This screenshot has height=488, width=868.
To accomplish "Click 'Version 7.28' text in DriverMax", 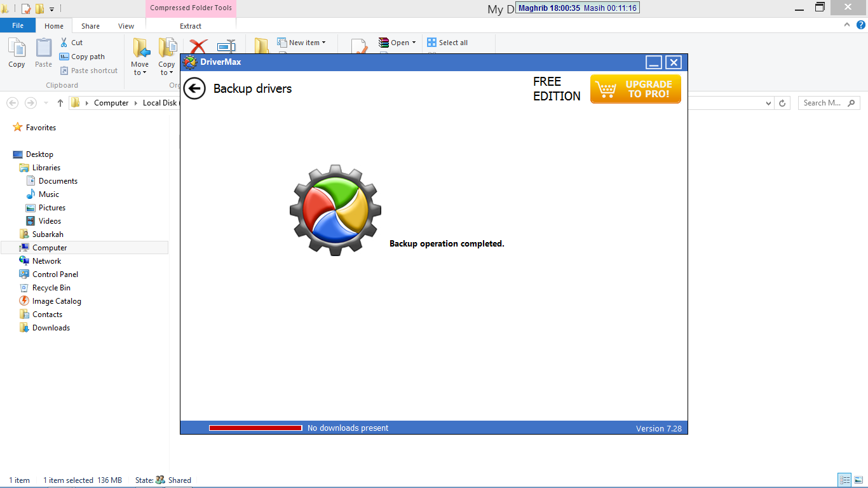I will (x=659, y=428).
